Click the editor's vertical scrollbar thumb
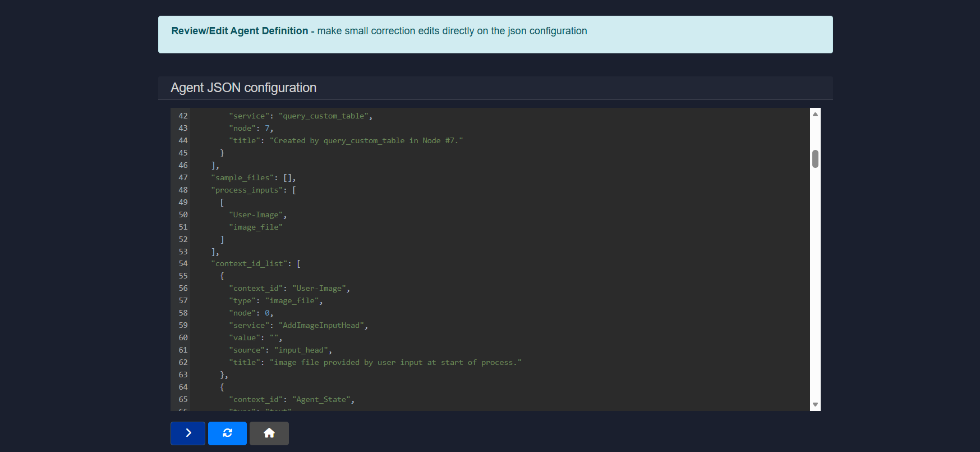The width and height of the screenshot is (980, 452). [x=815, y=159]
